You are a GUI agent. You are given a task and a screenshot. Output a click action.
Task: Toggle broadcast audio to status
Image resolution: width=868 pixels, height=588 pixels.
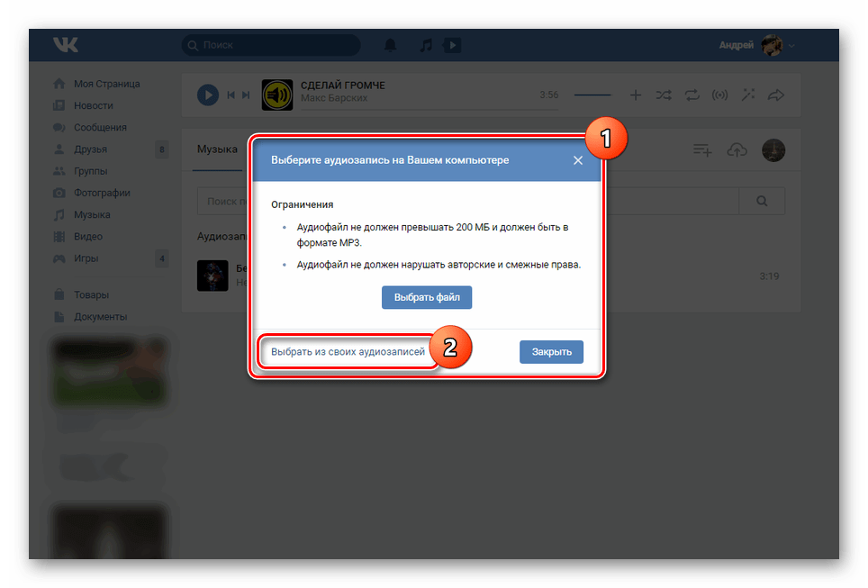[x=719, y=95]
